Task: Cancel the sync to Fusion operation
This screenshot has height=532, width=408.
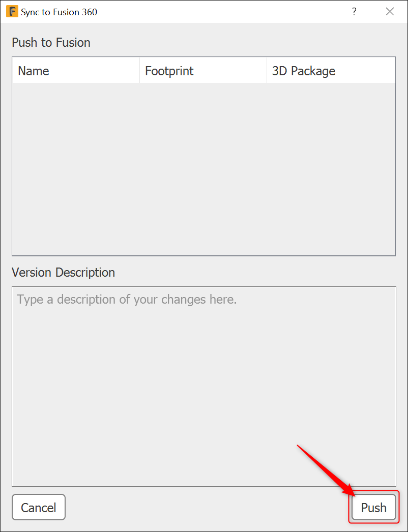Action: (x=38, y=507)
